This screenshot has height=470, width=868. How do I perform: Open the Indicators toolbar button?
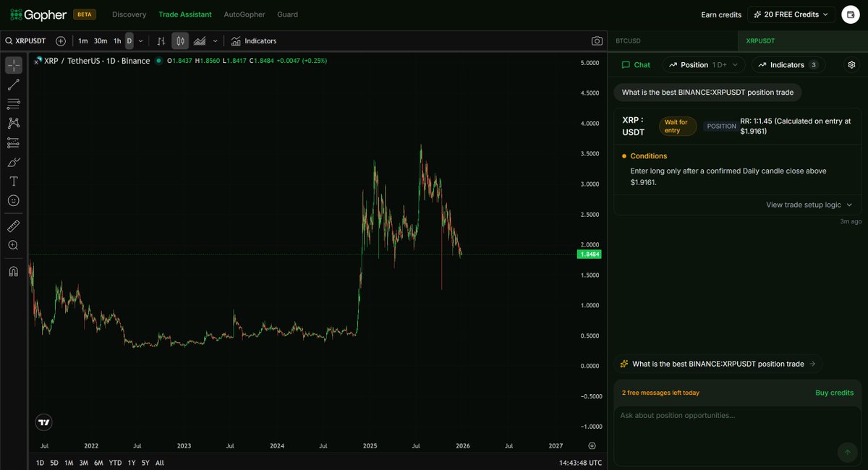click(254, 41)
